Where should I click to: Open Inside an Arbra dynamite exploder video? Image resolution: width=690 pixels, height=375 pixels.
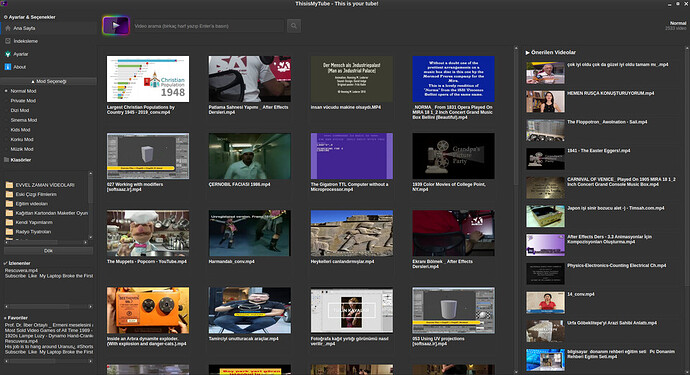tap(148, 310)
